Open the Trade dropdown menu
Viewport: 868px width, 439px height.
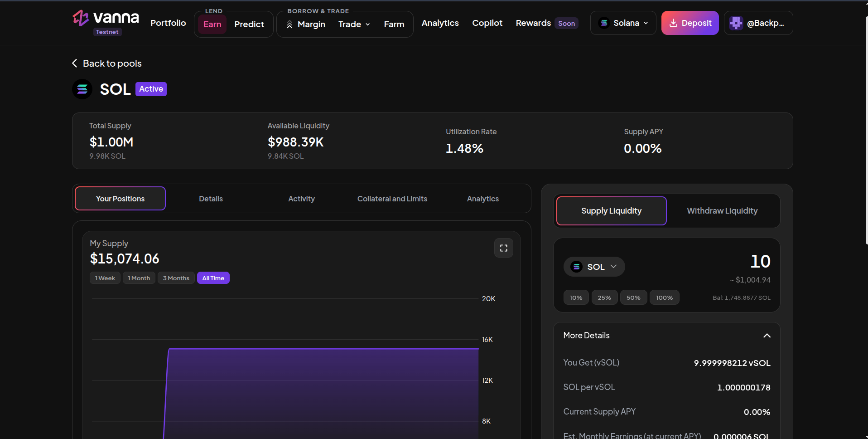[354, 24]
